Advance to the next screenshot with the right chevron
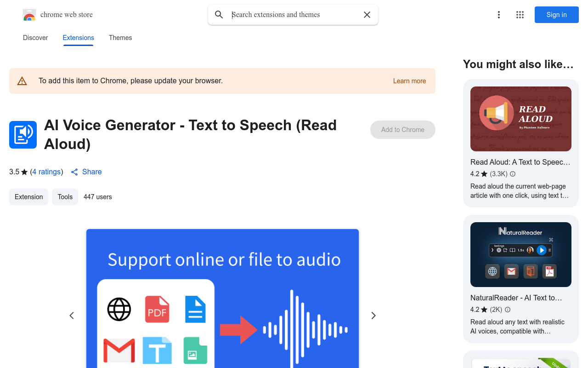Screen dimensions: 588x368 [x=373, y=316]
